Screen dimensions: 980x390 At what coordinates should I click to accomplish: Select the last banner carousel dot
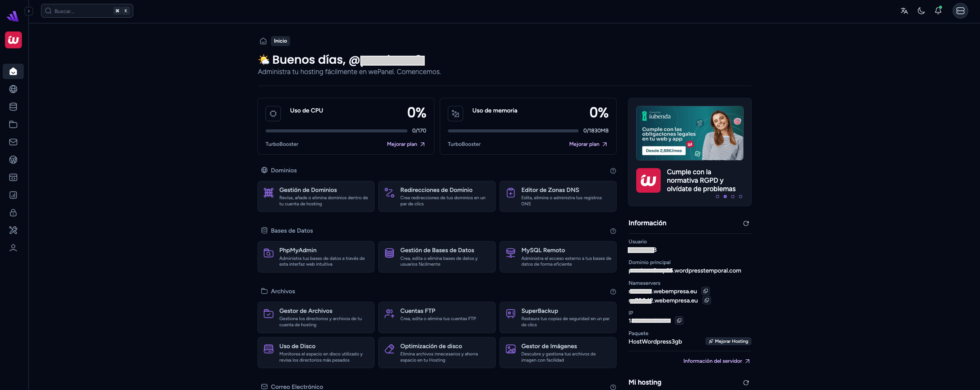click(741, 197)
